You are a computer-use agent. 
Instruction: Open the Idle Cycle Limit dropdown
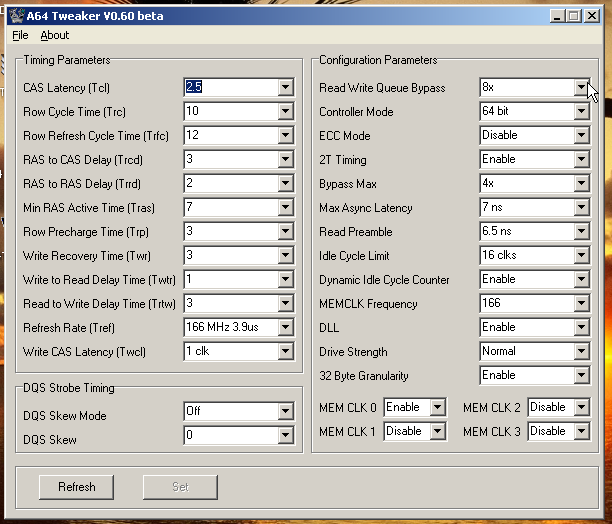point(582,255)
